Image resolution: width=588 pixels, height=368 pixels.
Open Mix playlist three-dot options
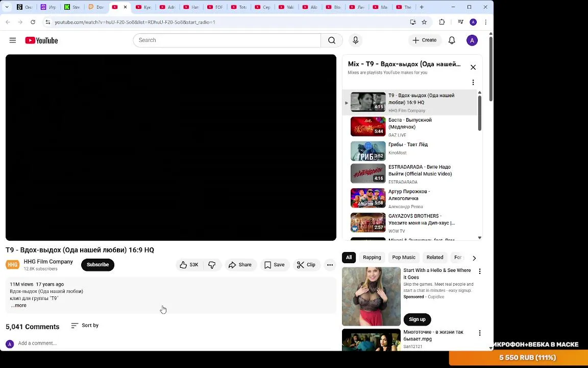473,82
